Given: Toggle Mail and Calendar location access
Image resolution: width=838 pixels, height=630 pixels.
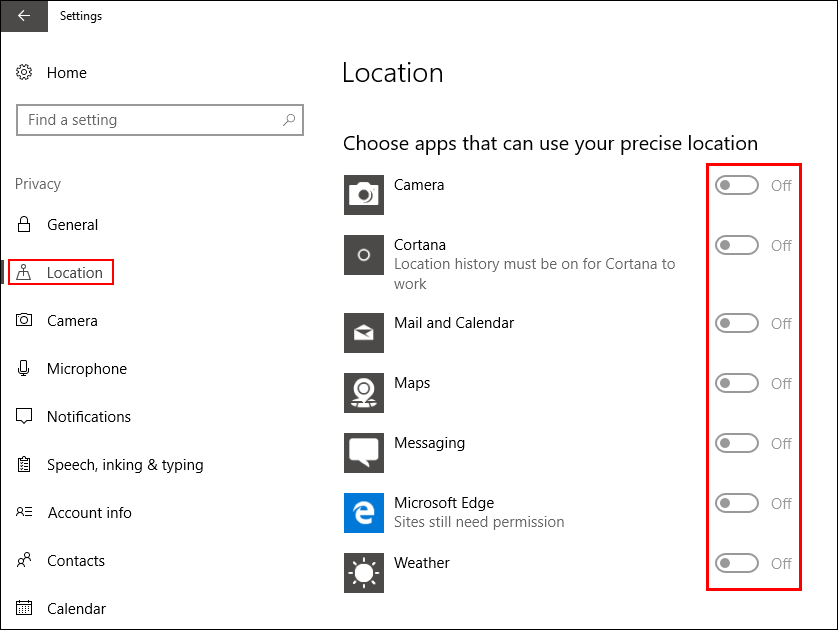Looking at the screenshot, I should pos(736,323).
